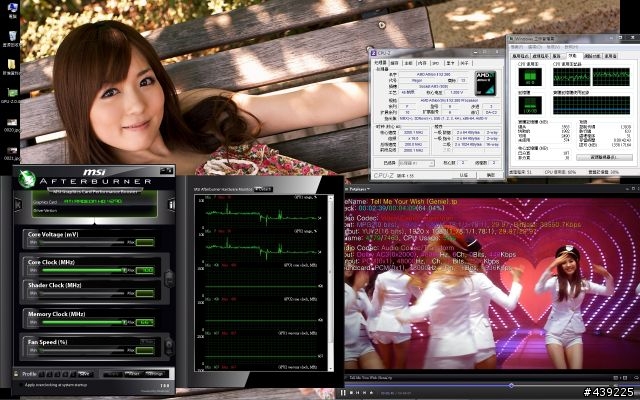Switch to CPU-Z 内存 (Memory) tab
The width and height of the screenshot is (640, 400).
coord(422,63)
